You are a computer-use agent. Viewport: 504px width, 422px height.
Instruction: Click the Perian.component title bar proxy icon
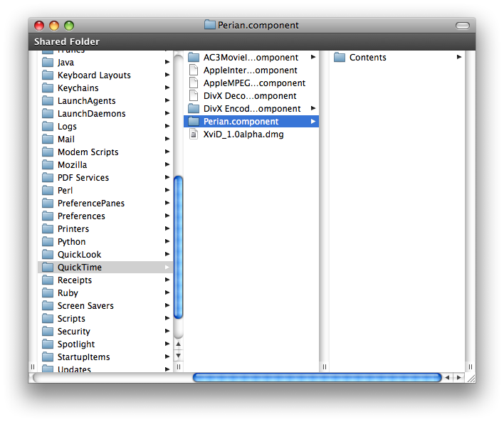(210, 25)
